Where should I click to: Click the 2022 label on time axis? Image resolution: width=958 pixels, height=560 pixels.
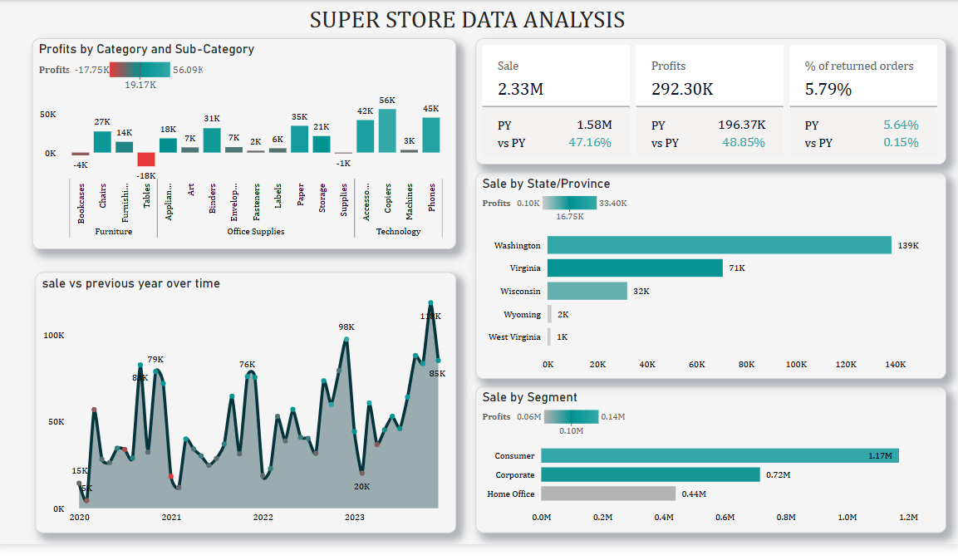tap(263, 518)
